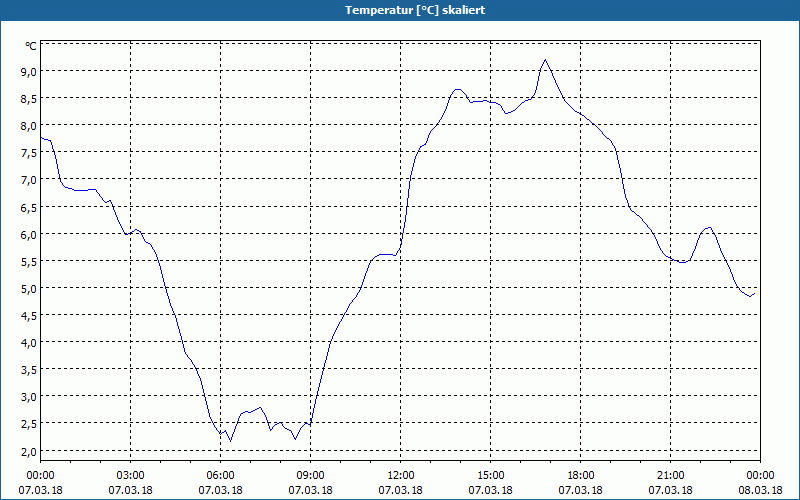Select the 6,0 y-axis label
The width and height of the screenshot is (800, 500).
(x=29, y=234)
